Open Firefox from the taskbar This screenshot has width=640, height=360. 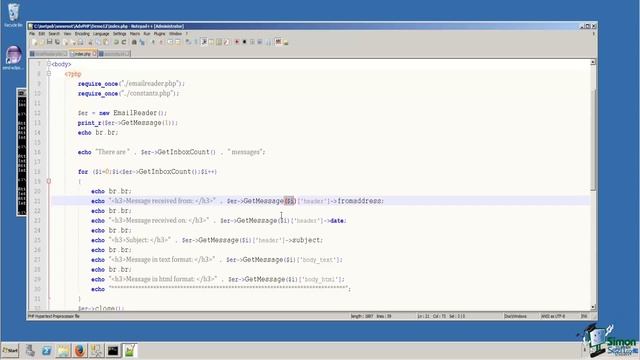coord(80,351)
